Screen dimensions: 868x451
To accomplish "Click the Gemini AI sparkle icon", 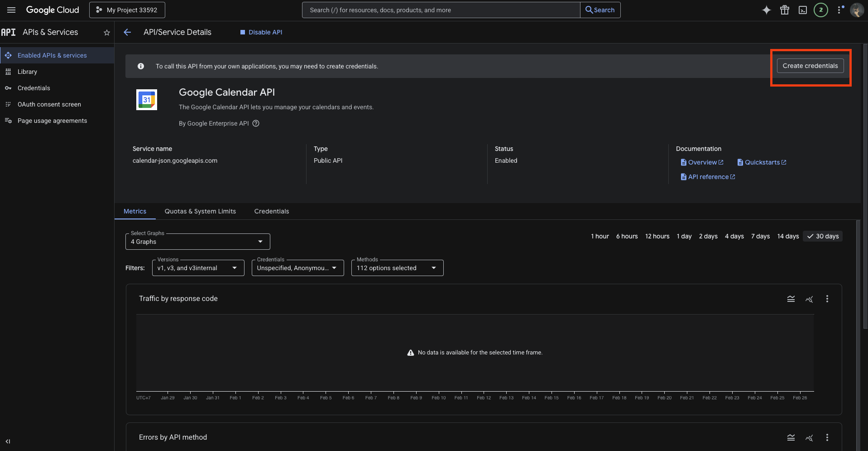I will (x=766, y=10).
